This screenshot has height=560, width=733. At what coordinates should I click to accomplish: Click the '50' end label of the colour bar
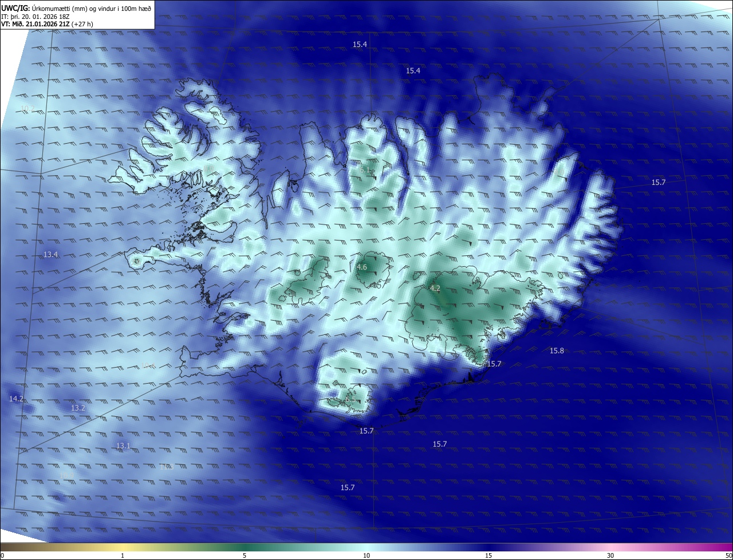728,555
